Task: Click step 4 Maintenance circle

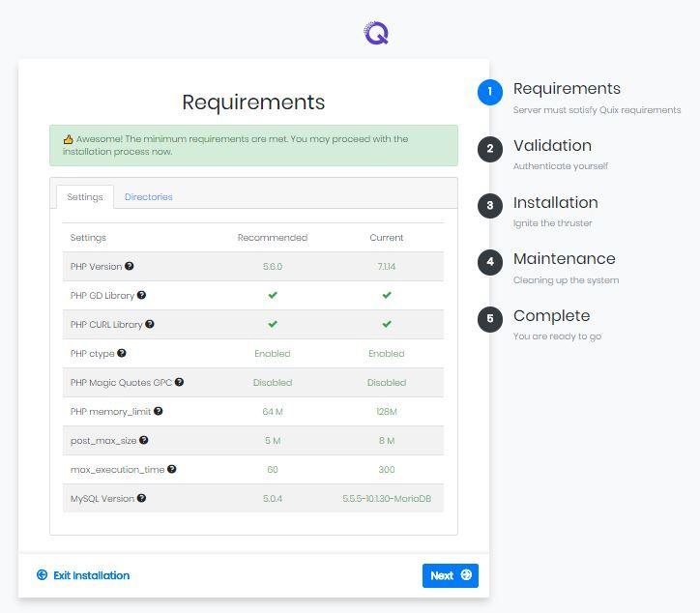Action: coord(490,262)
